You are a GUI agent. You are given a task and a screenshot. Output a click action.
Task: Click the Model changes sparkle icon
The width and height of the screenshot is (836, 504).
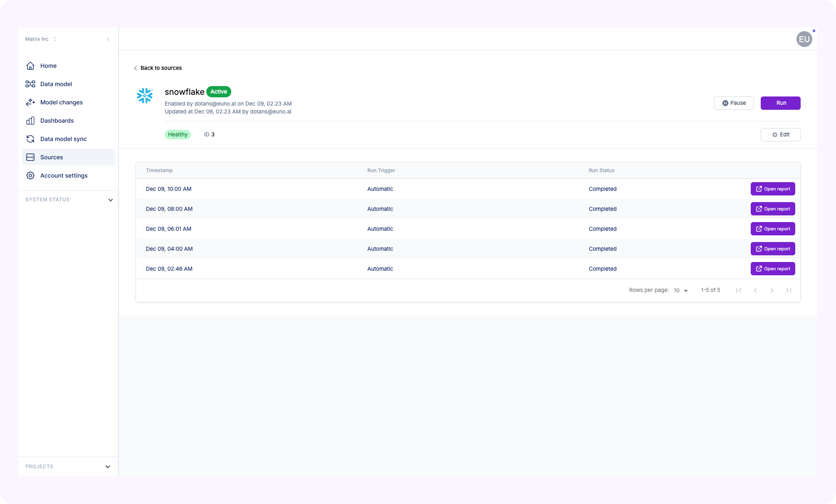30,102
